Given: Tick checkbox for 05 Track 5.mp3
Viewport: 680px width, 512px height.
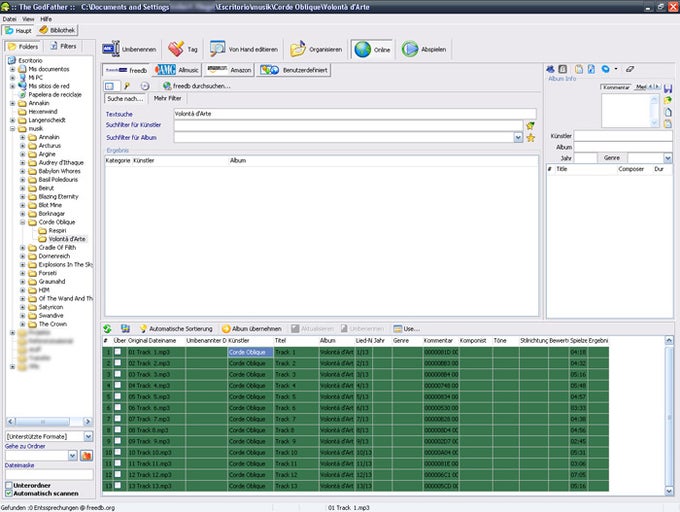Looking at the screenshot, I should pyautogui.click(x=118, y=396).
